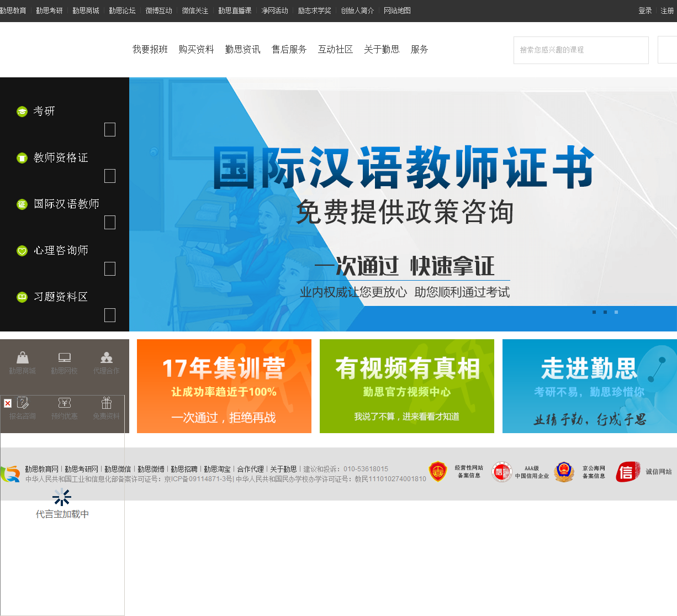Image resolution: width=677 pixels, height=616 pixels.
Task: Select the first banner carousel dot
Action: click(594, 312)
